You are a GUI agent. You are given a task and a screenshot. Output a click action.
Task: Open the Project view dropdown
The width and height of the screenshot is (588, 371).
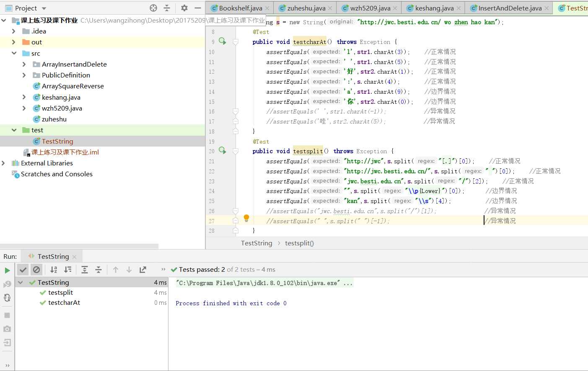[x=44, y=8]
